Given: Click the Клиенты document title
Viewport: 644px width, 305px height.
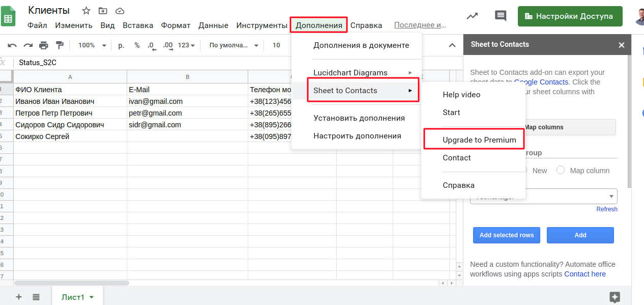Looking at the screenshot, I should [49, 10].
